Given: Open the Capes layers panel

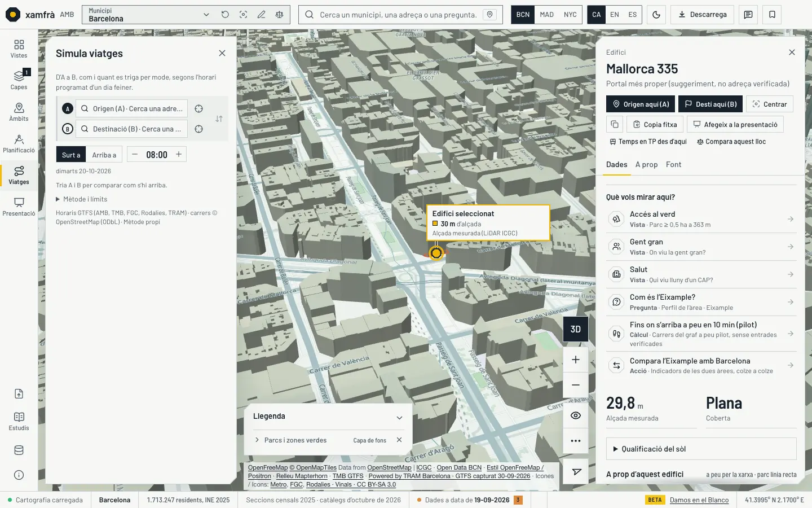Looking at the screenshot, I should 19,80.
